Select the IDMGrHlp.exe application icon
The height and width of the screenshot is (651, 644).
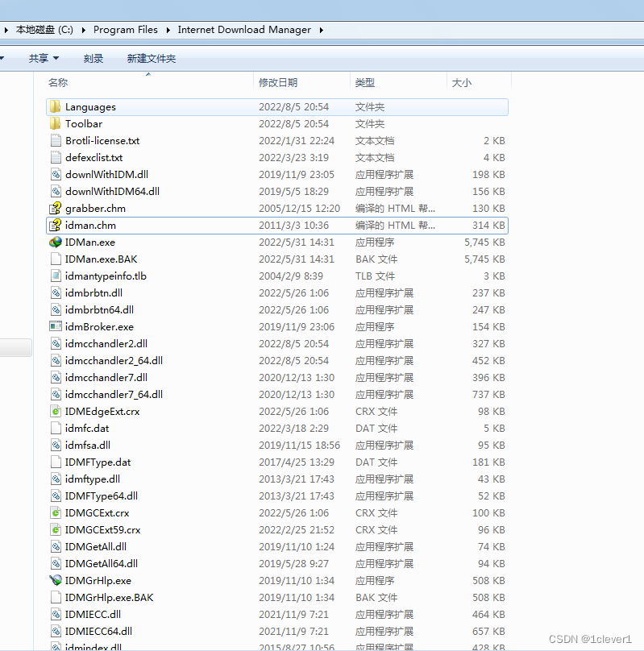56,580
